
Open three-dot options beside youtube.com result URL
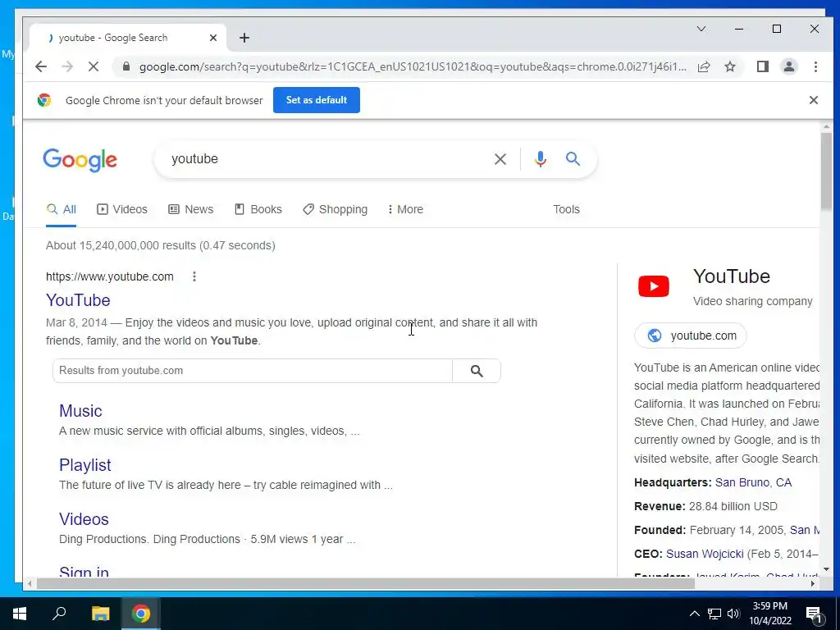(x=194, y=276)
